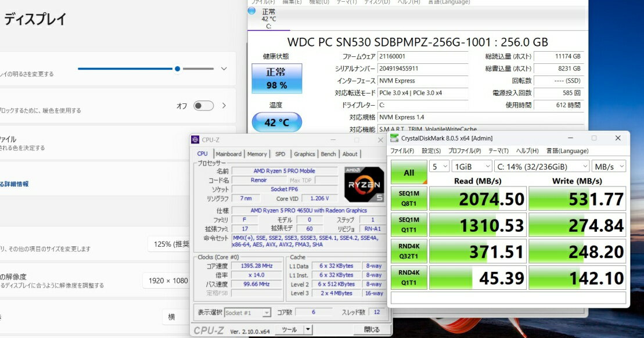Open the MB/s unit dropdown
Screen dimensions: 644x338
coord(610,167)
